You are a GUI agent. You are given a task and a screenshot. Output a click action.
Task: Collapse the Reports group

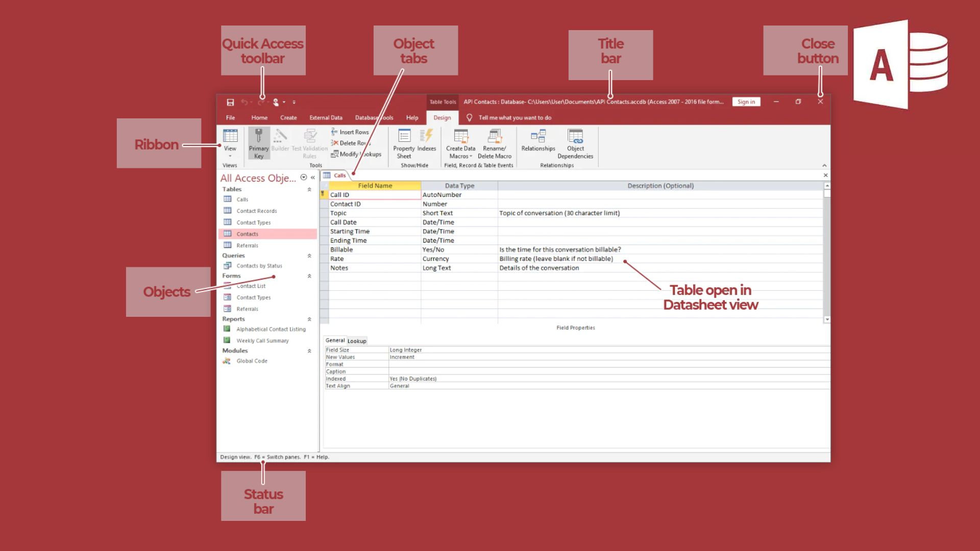click(x=309, y=319)
